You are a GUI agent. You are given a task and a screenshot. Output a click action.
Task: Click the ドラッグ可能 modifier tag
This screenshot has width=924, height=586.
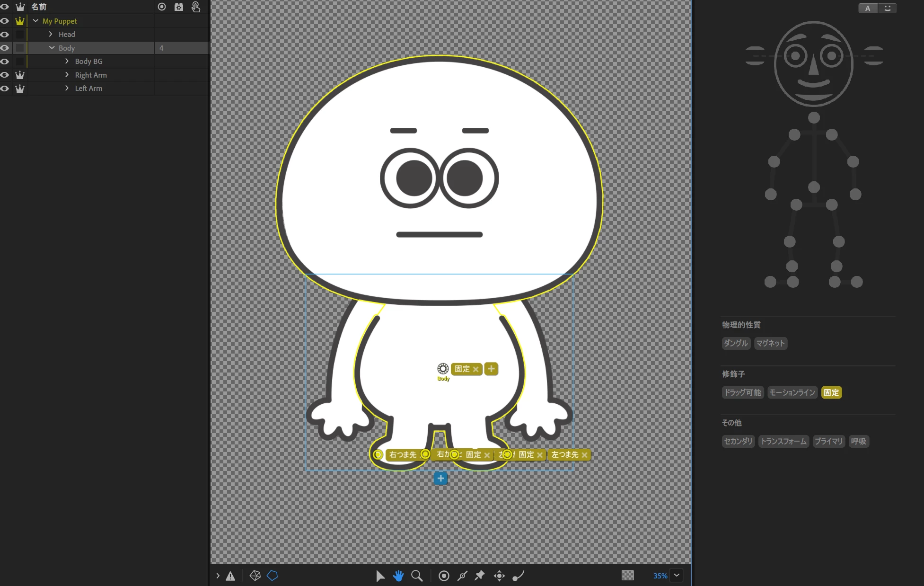pos(742,392)
